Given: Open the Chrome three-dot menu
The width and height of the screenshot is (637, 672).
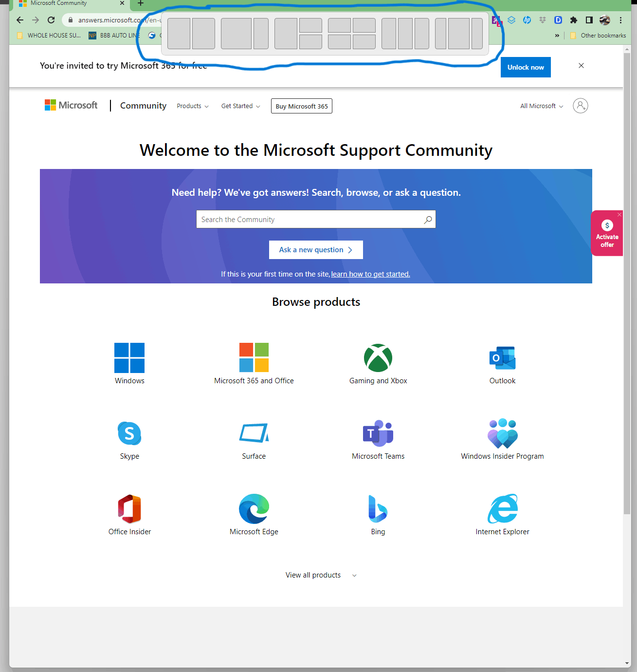Looking at the screenshot, I should (x=620, y=20).
